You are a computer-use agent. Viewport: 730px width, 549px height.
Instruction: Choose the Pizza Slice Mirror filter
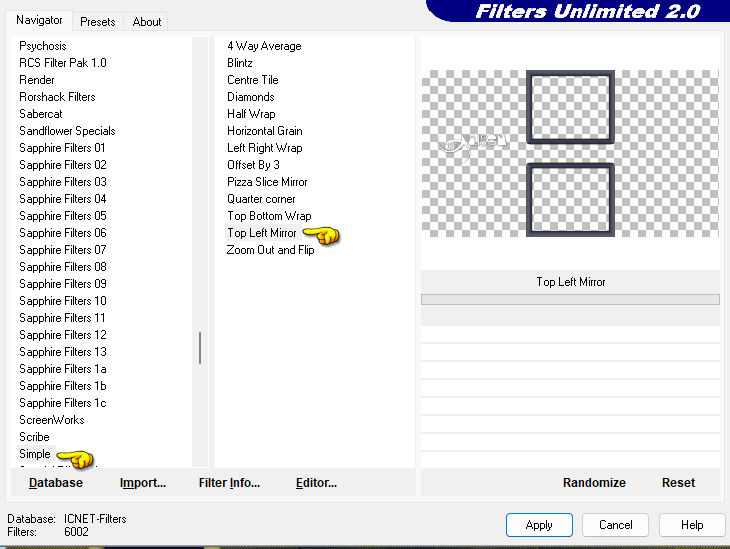[267, 182]
